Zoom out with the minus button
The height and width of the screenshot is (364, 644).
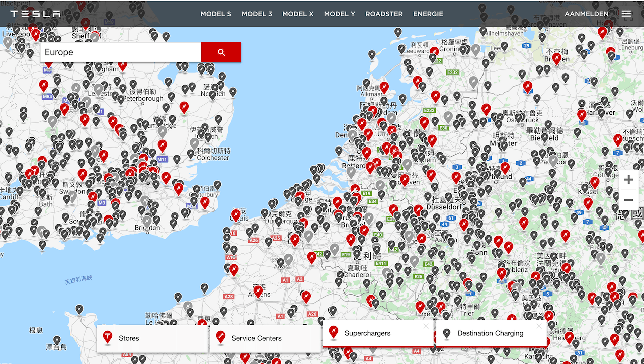(x=628, y=200)
